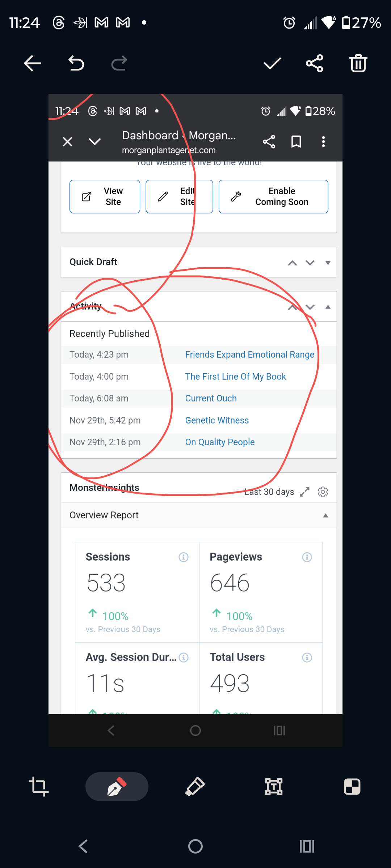Viewport: 391px width, 868px height.
Task: Move Quick Draft panel down
Action: 310,263
